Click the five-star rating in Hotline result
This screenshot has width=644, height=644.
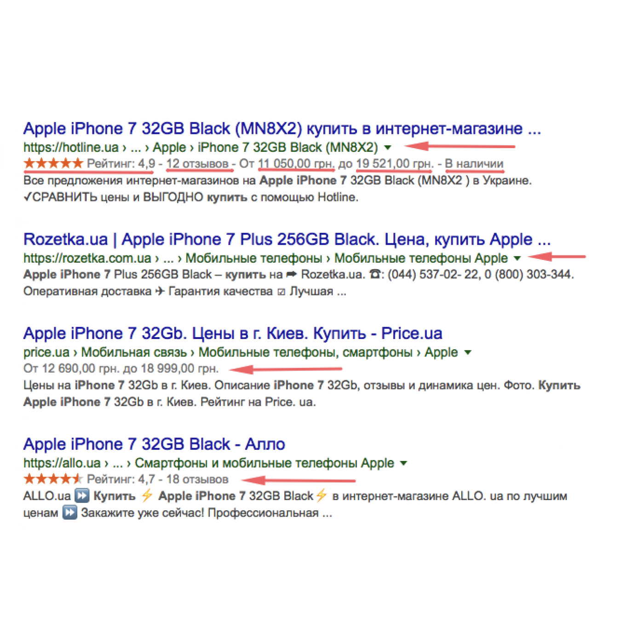coord(53,163)
